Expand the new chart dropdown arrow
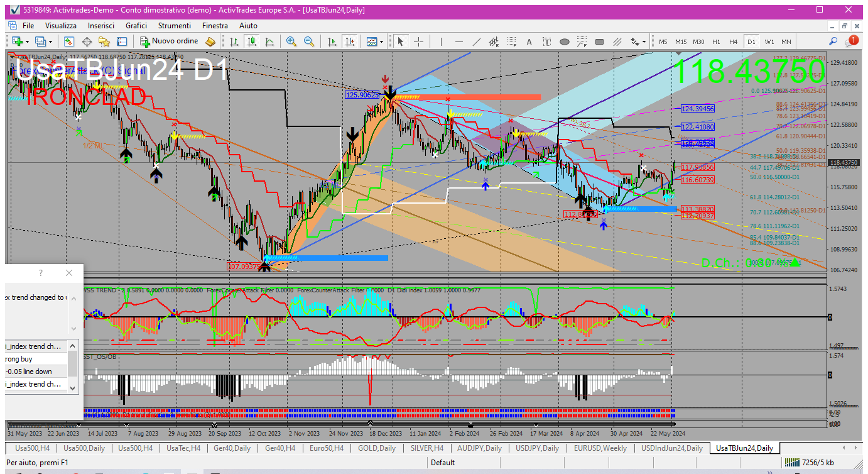The height and width of the screenshot is (474, 868). coord(28,41)
